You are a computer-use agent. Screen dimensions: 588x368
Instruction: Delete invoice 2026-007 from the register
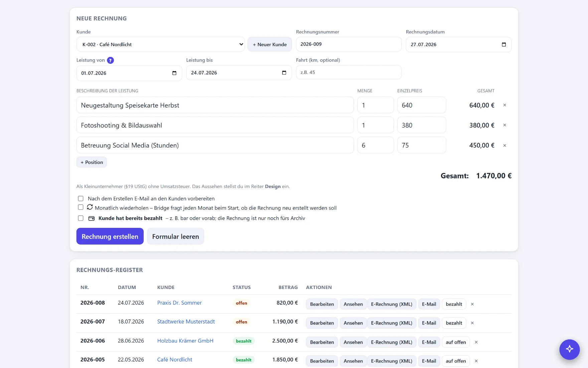(472, 323)
